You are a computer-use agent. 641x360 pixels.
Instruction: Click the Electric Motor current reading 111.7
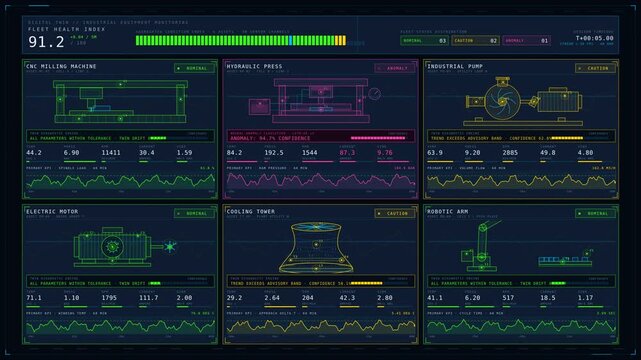click(149, 298)
